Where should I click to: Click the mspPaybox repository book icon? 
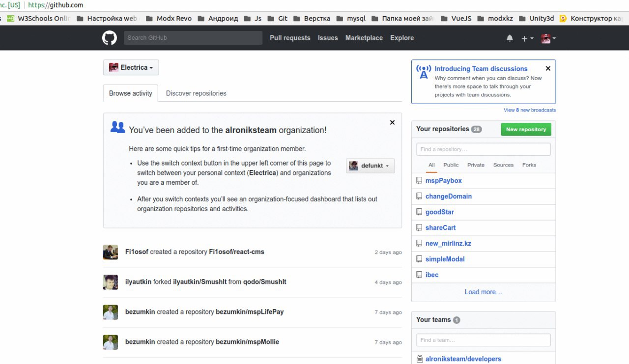419,181
